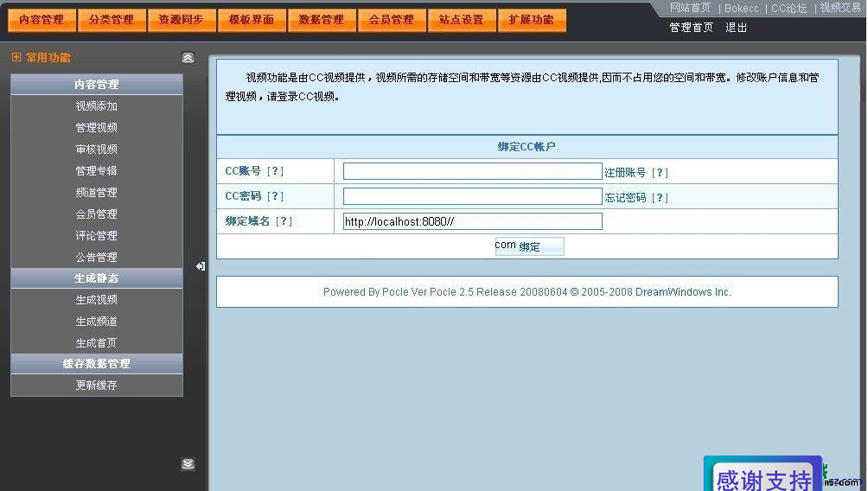
Task: Open 更新缓存 in the sidebar
Action: click(x=97, y=385)
